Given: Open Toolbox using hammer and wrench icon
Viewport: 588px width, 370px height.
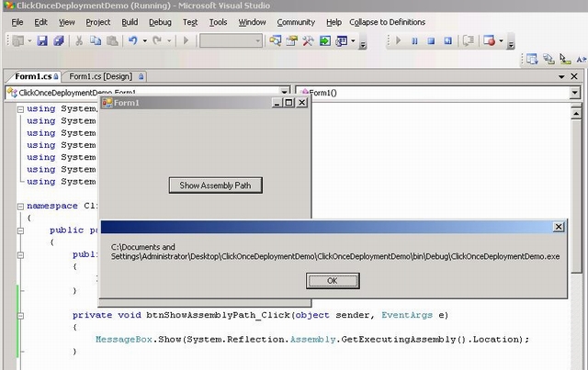Looking at the screenshot, I should [x=309, y=40].
